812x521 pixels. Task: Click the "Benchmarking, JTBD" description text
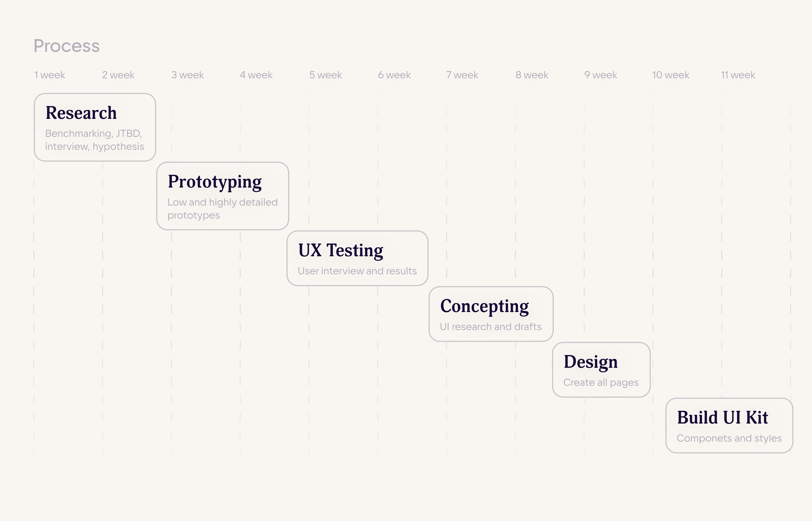(x=94, y=134)
